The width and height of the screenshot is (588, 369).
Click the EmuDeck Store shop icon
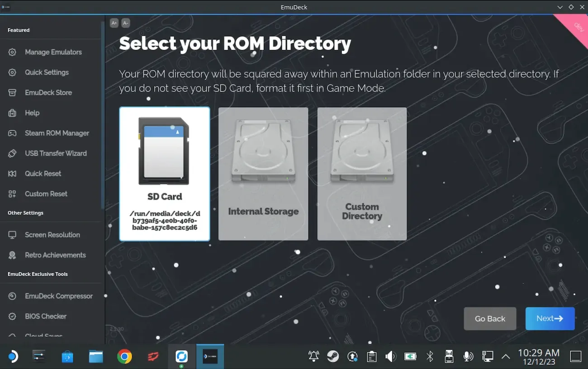click(12, 93)
